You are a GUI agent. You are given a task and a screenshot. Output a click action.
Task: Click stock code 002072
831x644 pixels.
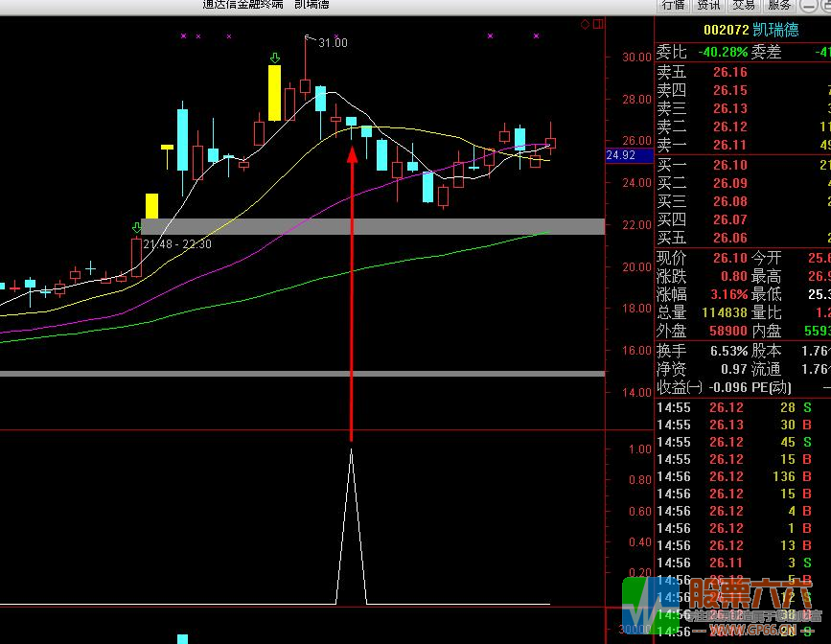727,30
